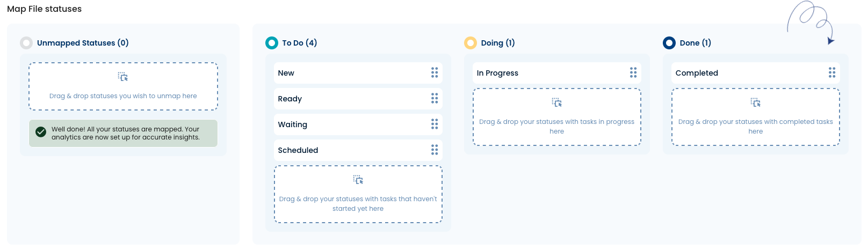Select the Completed status card
This screenshot has width=868, height=250.
pyautogui.click(x=756, y=73)
